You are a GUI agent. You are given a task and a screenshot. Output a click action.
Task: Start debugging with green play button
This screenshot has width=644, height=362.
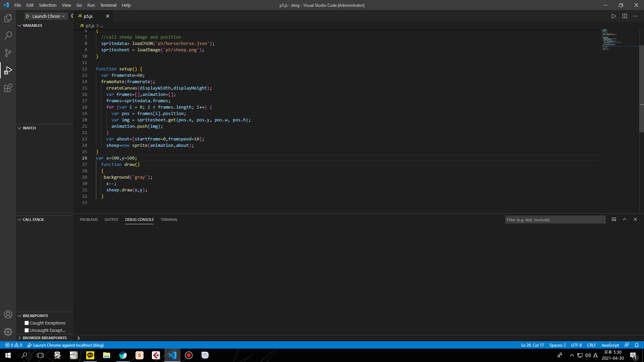[x=28, y=16]
